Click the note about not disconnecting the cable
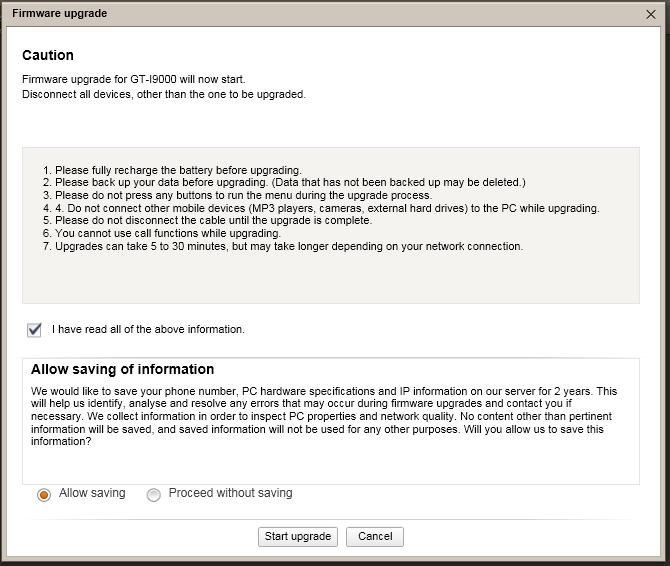Image resolution: width=670 pixels, height=566 pixels. pos(207,220)
